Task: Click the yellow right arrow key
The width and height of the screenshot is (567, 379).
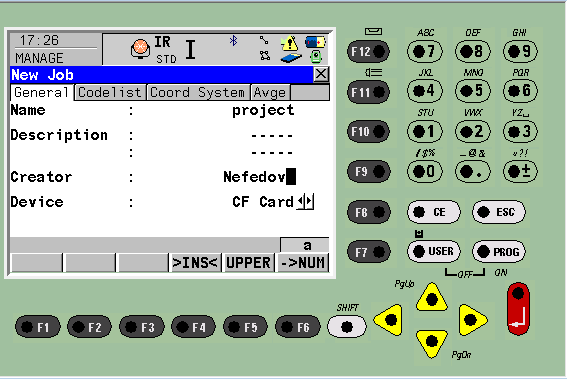Action: 472,320
